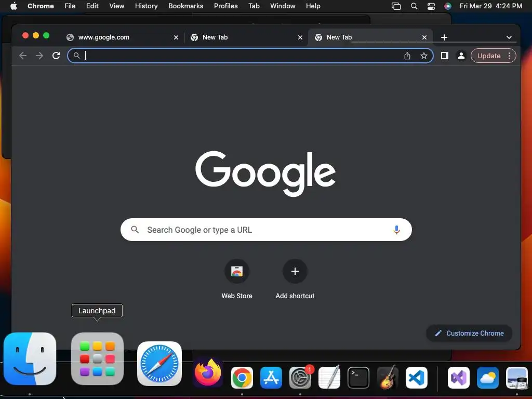Open Chrome's three-dot menu
The height and width of the screenshot is (399, 532).
pyautogui.click(x=509, y=56)
